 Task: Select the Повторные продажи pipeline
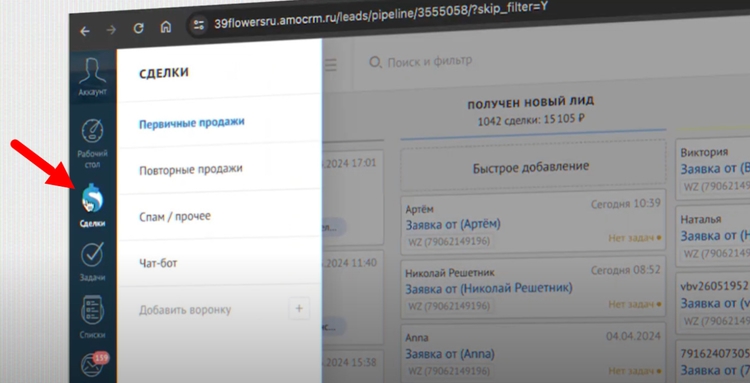click(x=191, y=170)
